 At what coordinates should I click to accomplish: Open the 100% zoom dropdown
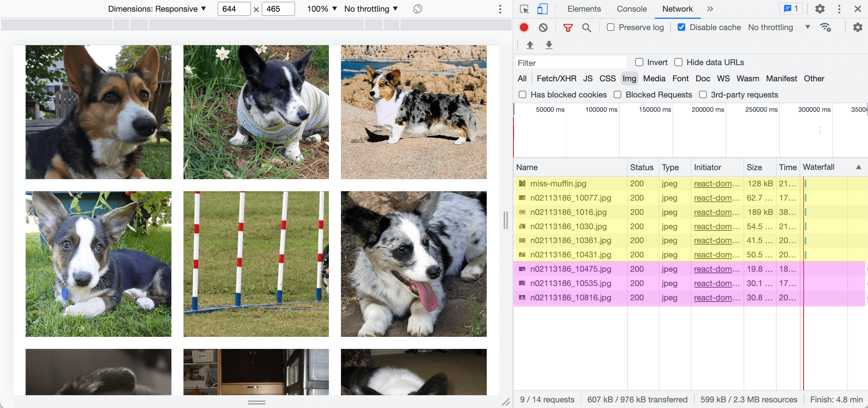pyautogui.click(x=322, y=9)
